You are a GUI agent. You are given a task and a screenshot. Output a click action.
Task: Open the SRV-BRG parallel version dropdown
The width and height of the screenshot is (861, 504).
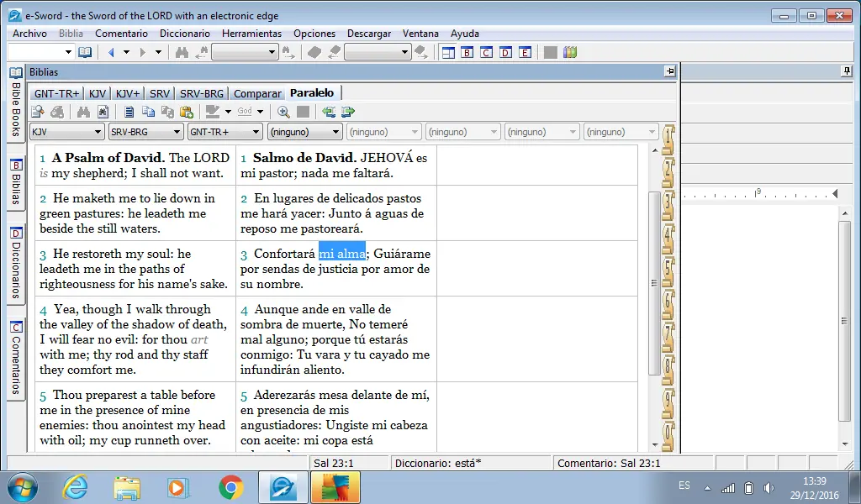pos(146,132)
